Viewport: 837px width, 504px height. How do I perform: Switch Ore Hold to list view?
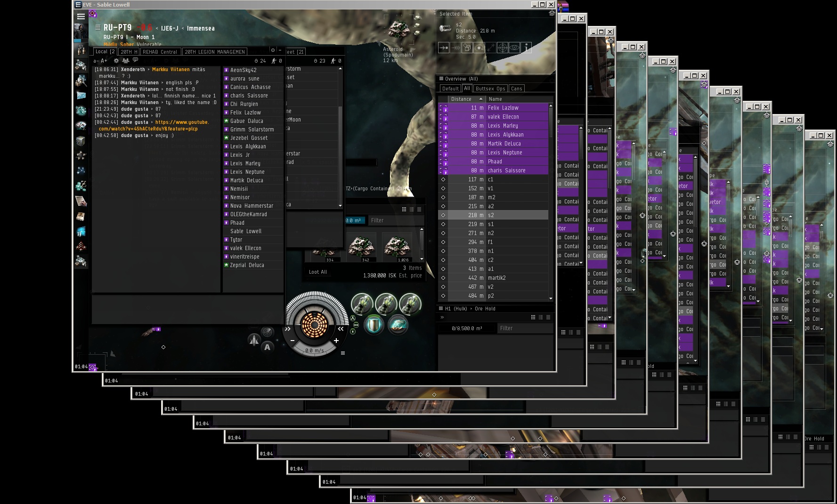[548, 317]
